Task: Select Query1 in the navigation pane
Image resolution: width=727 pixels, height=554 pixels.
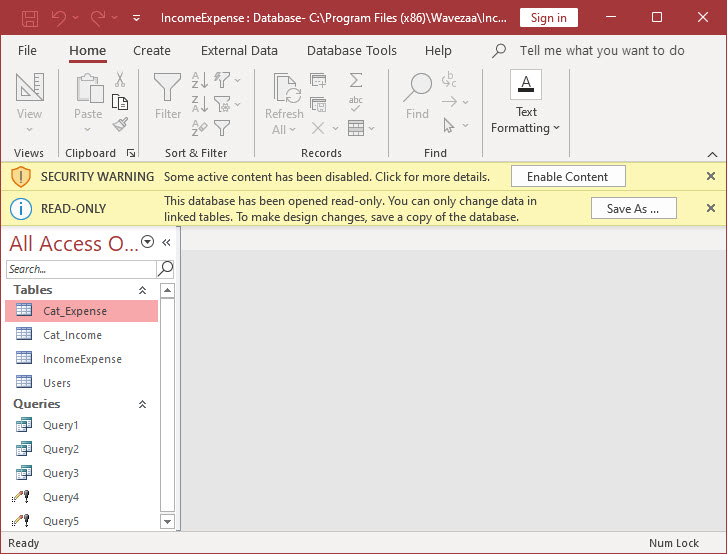Action: point(82,425)
